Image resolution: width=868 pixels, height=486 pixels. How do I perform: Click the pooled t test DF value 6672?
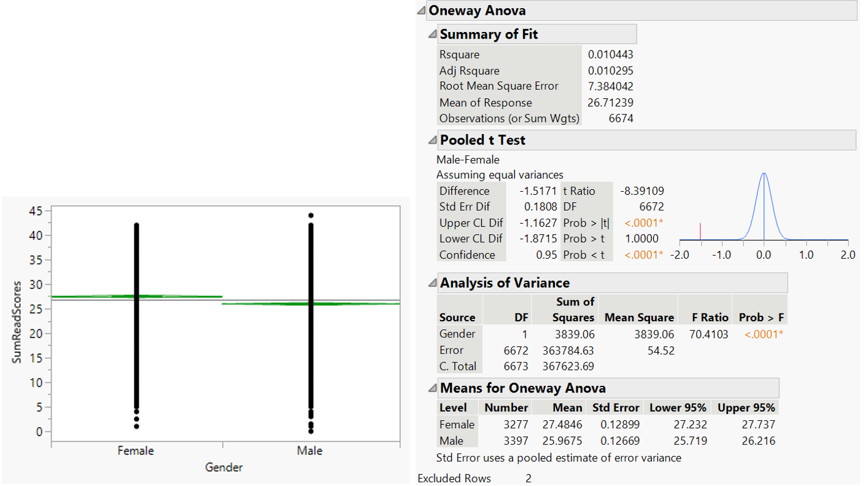(x=651, y=207)
